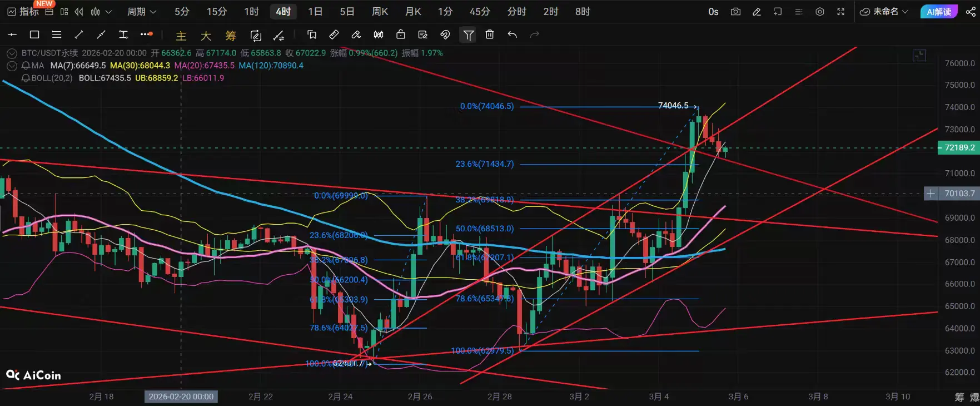Click the auto trendline icon with arrows

click(279, 36)
